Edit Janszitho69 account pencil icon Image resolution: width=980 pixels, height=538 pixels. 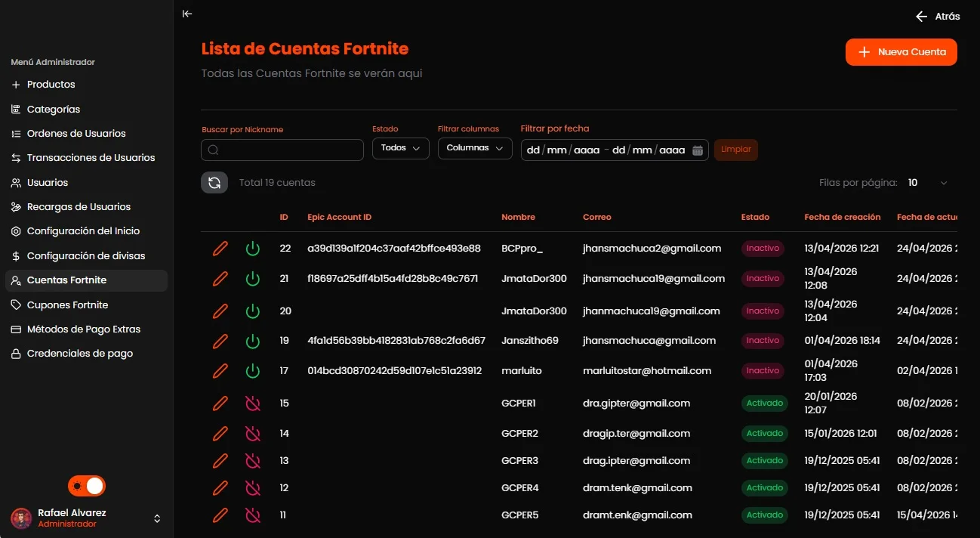pos(220,341)
